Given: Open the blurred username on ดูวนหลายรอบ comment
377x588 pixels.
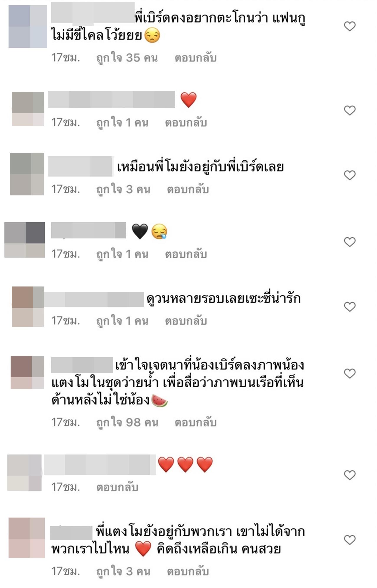Looking at the screenshot, I should (x=94, y=299).
